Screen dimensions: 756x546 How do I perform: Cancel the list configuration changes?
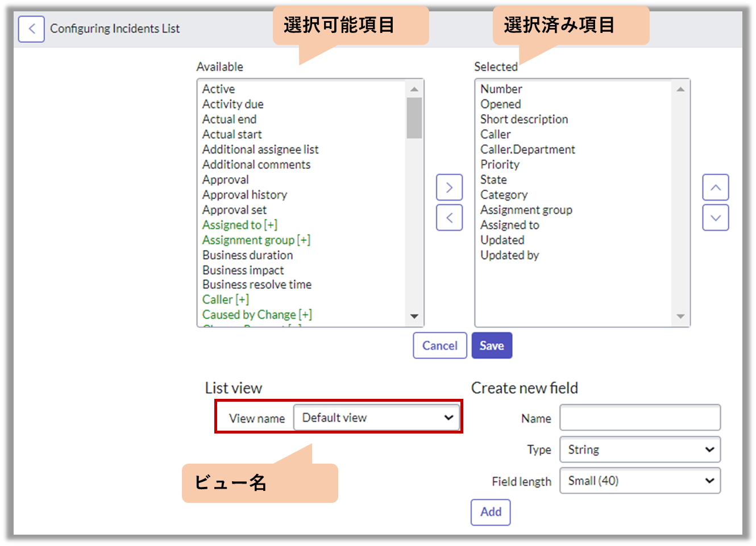click(439, 345)
